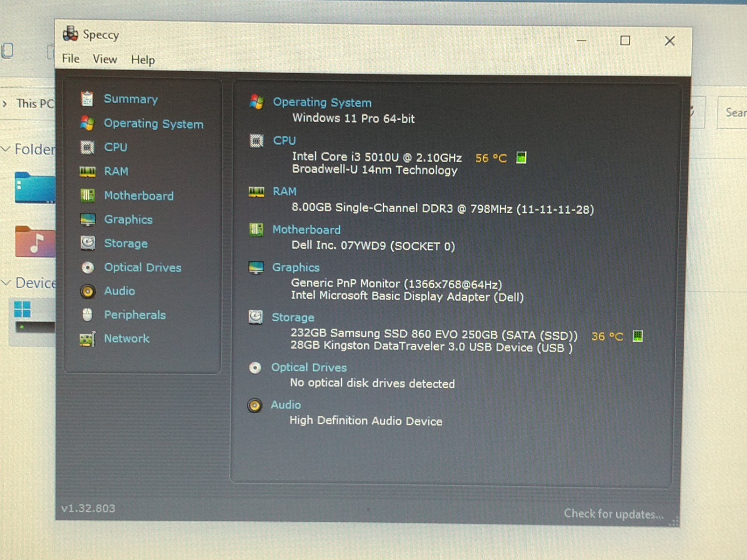This screenshot has height=560, width=747.
Task: Open Storage section in sidebar
Action: pos(126,243)
